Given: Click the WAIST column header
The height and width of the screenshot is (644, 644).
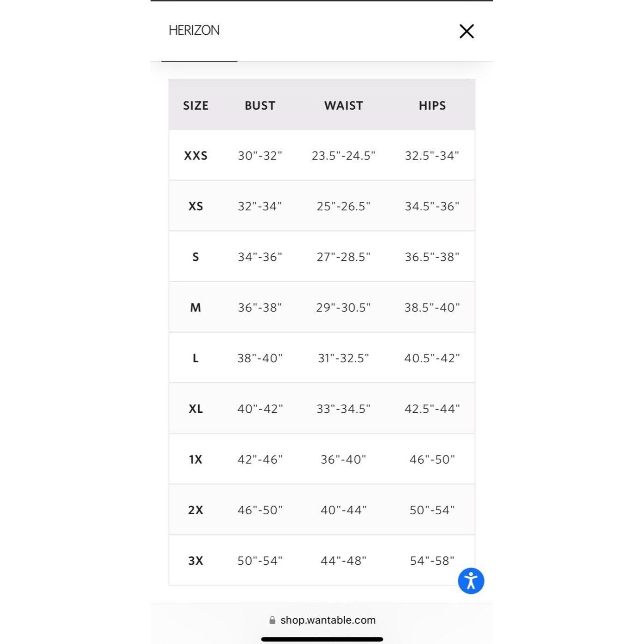Looking at the screenshot, I should tap(343, 106).
